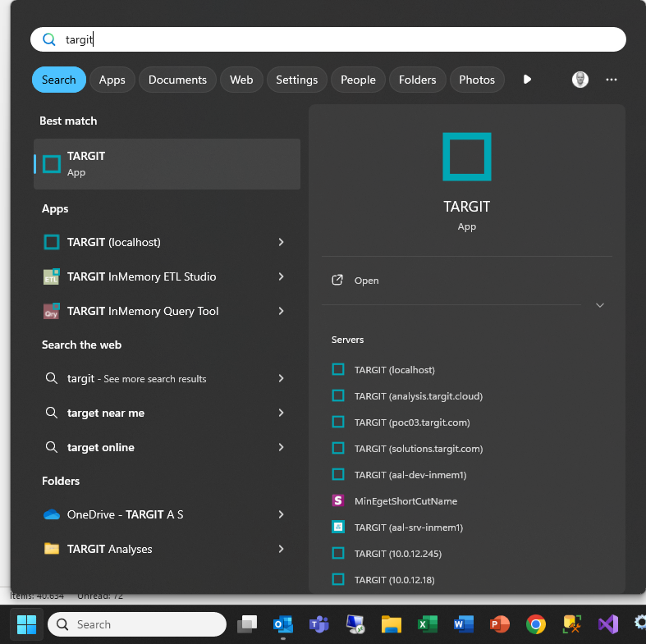
Task: Click the Open external-link icon
Action: [x=337, y=280]
